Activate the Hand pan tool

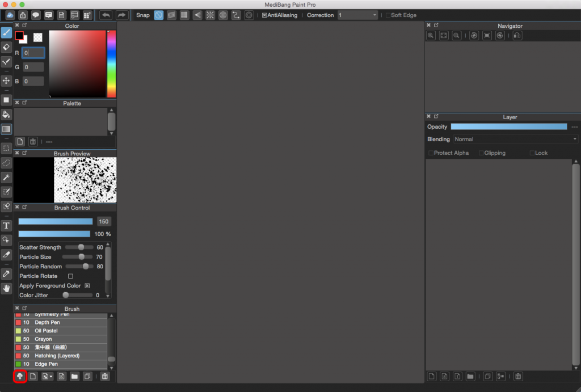(6, 288)
